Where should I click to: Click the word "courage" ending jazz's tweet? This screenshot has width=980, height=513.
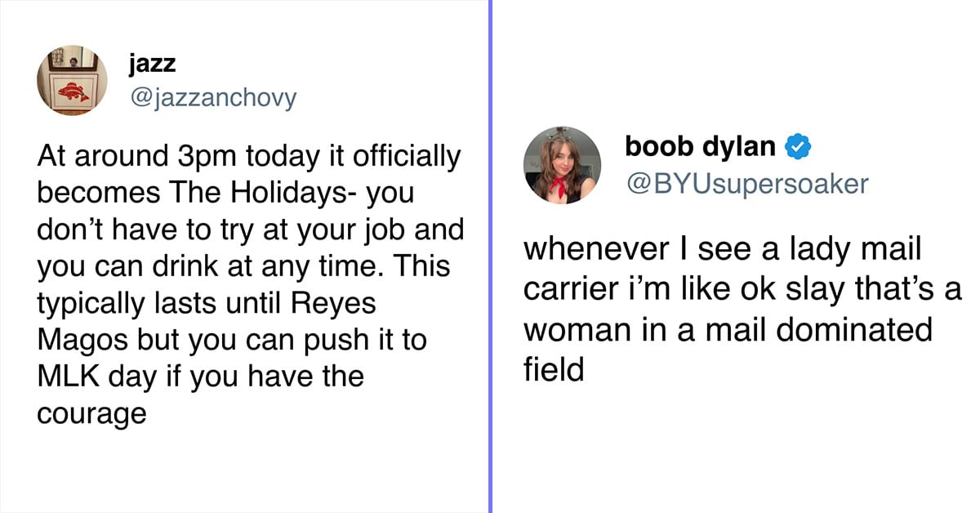[91, 414]
